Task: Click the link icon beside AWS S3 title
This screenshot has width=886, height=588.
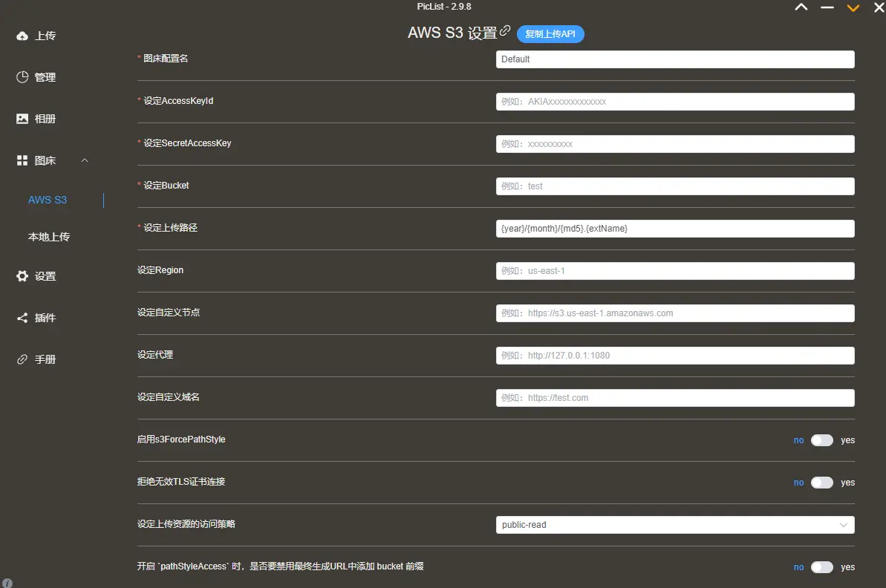Action: [506, 31]
